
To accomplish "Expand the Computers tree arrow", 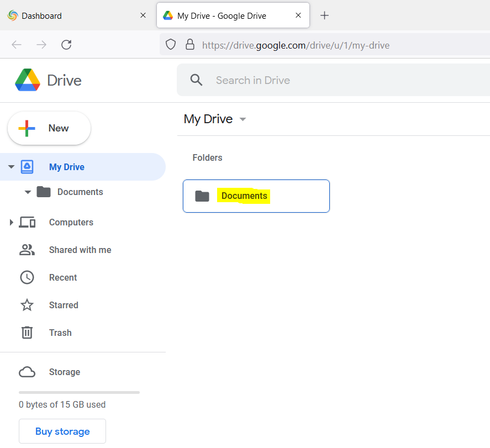I will [11, 223].
